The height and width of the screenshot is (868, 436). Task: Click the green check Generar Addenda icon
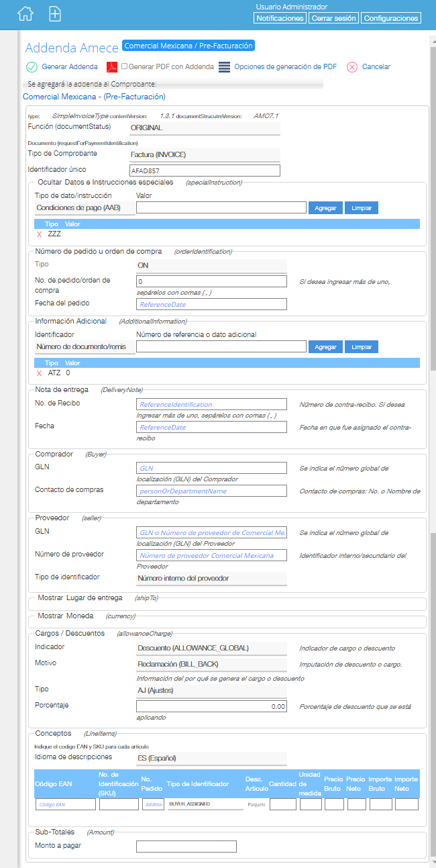pyautogui.click(x=32, y=66)
